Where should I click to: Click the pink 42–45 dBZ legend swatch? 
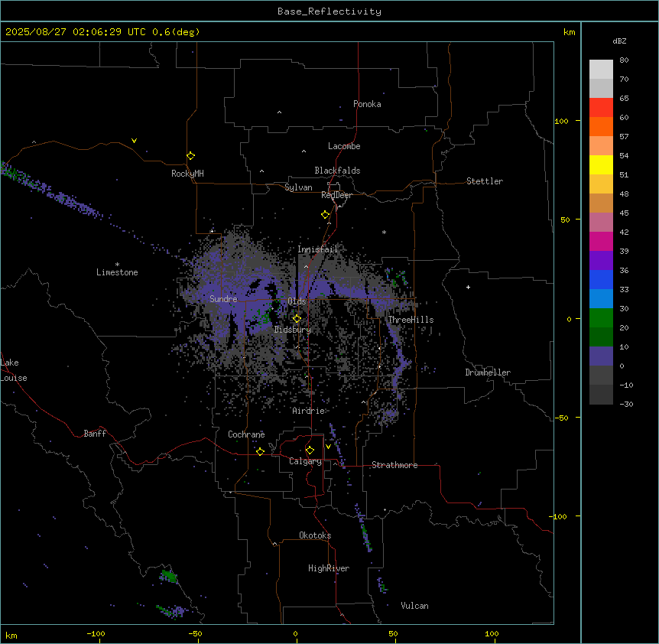pos(601,223)
